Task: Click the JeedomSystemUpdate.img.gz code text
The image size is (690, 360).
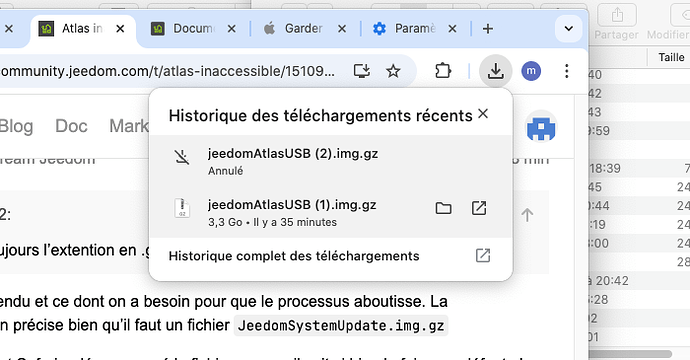Action: (341, 326)
